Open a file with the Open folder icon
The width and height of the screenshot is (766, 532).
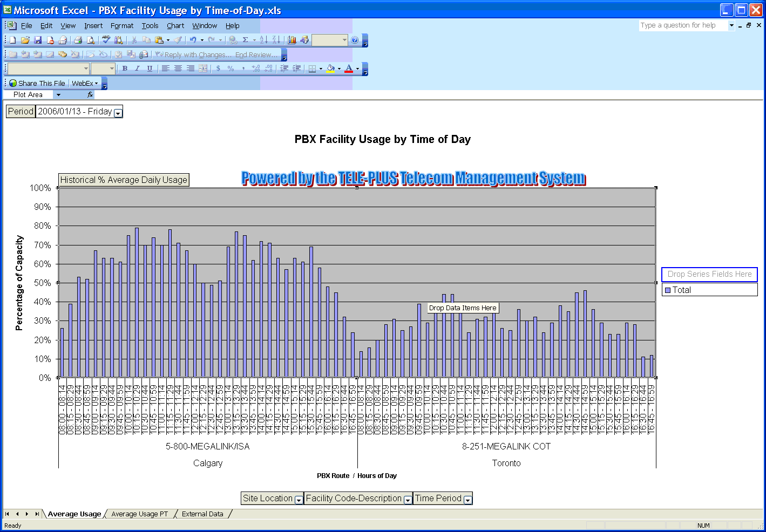pyautogui.click(x=25, y=40)
